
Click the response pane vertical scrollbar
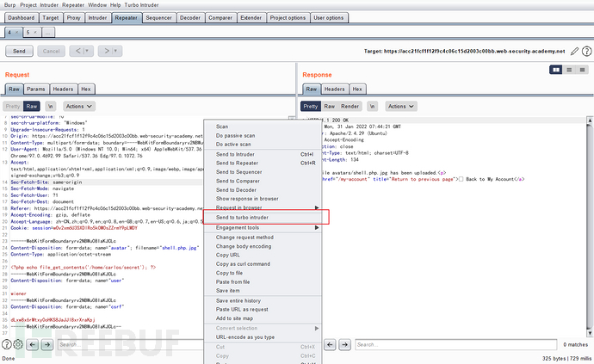(x=590, y=226)
